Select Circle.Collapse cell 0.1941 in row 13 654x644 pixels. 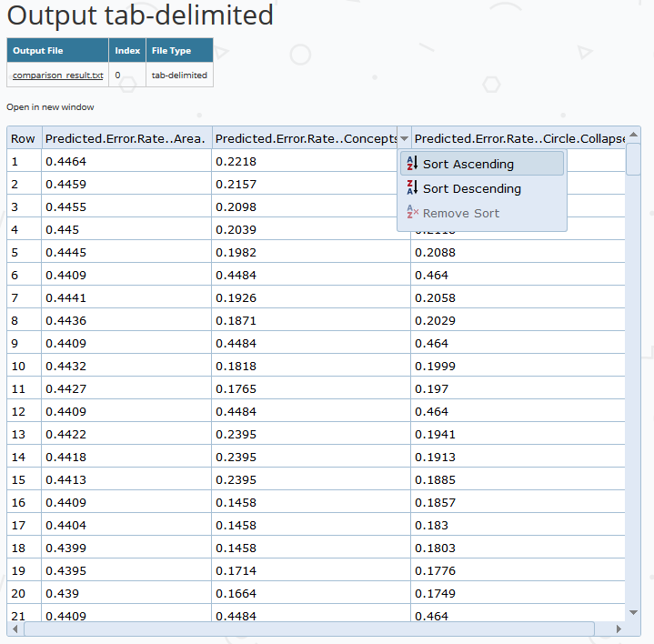click(x=518, y=434)
